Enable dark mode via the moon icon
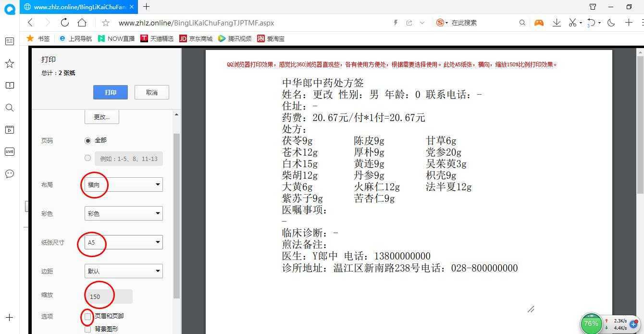 pos(610,23)
